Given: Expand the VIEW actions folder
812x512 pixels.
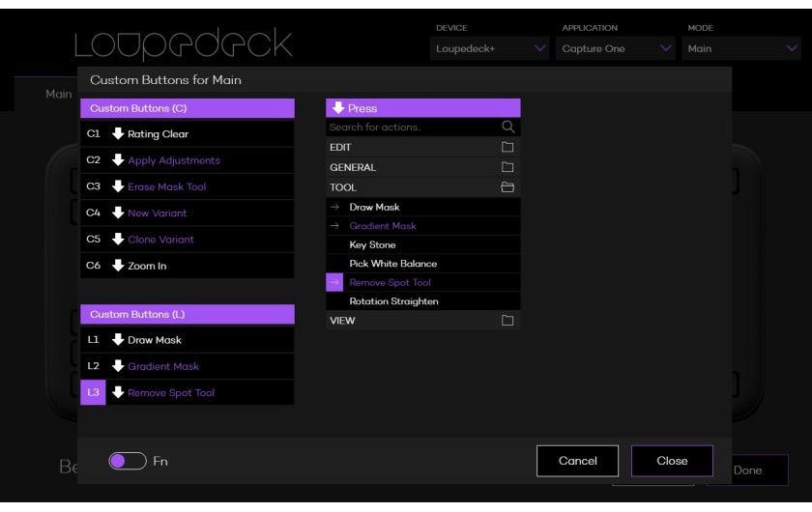Looking at the screenshot, I should pos(423,321).
